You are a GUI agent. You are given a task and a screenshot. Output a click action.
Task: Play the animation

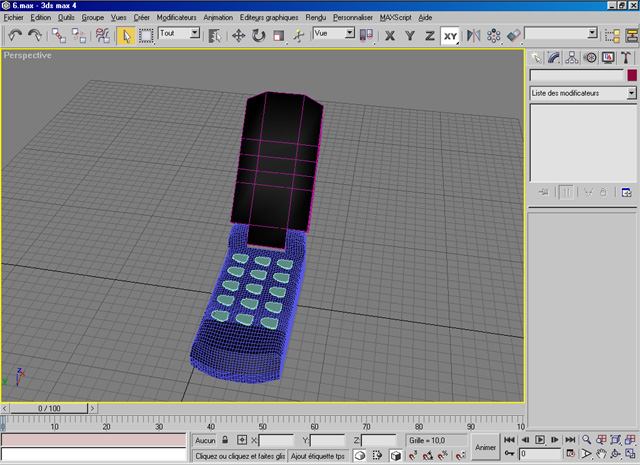tap(540, 440)
